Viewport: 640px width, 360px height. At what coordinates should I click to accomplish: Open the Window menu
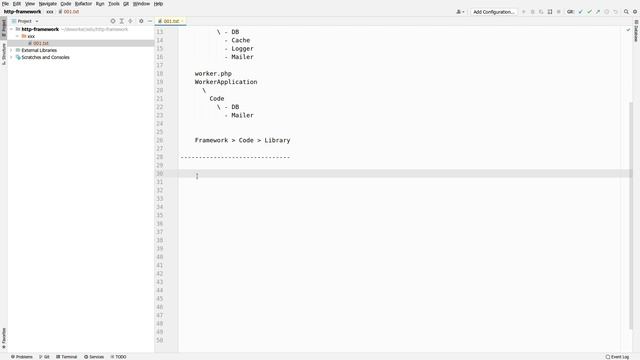coord(141,4)
